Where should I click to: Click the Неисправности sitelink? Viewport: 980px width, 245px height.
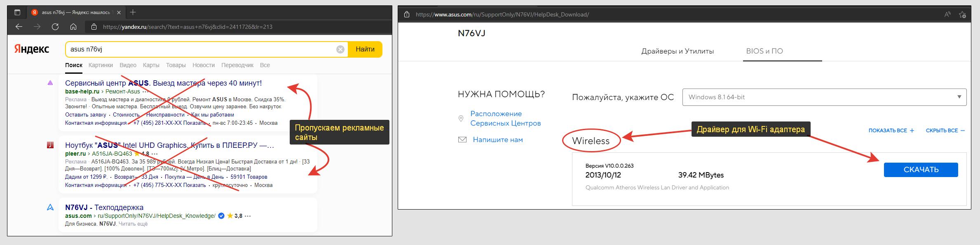tap(165, 114)
